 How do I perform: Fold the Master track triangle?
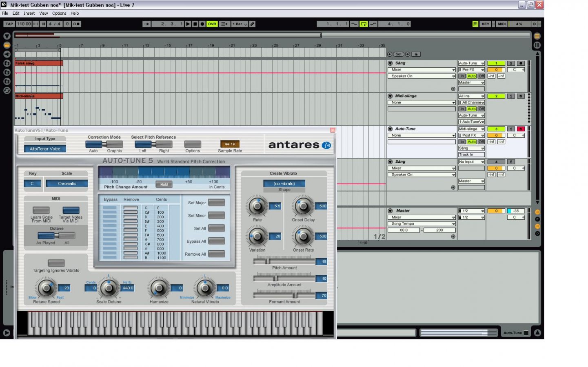pos(390,211)
